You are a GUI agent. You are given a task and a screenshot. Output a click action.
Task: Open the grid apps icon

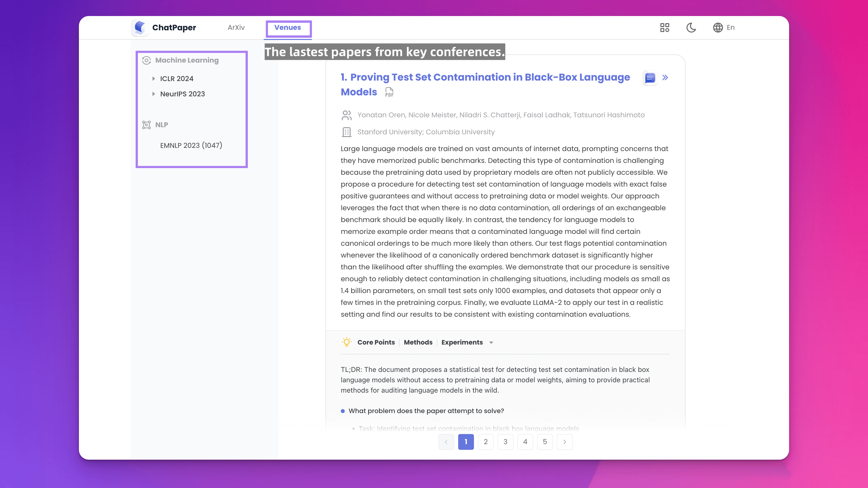(665, 28)
